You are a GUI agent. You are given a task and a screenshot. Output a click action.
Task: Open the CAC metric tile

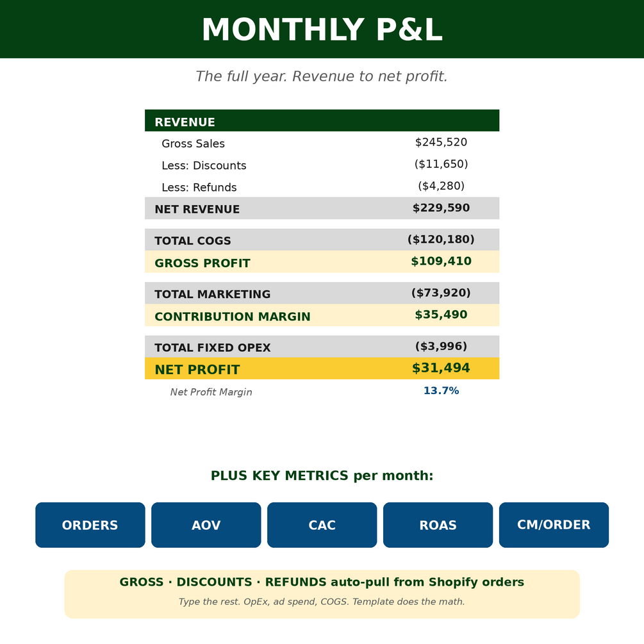pos(322,525)
